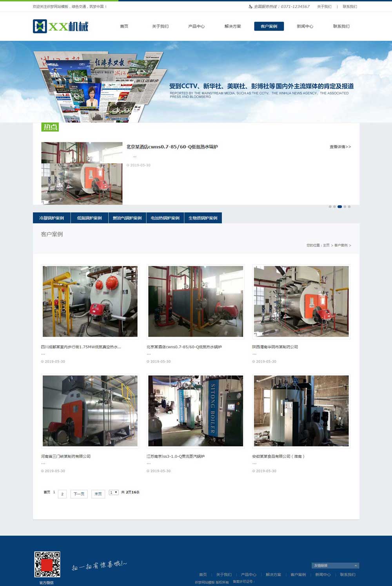Image resolution: width=392 pixels, height=586 pixels.
Task: Open 产品中心 in the top navigation
Action: click(x=196, y=26)
